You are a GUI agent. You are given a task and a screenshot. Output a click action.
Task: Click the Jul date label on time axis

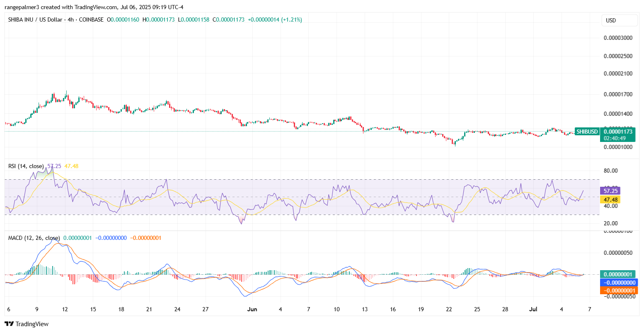533,309
